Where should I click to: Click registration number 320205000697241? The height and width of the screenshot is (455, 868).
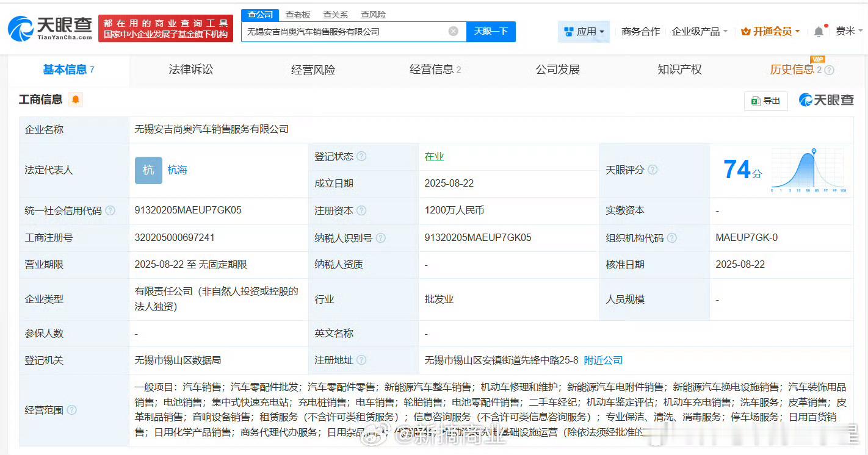(175, 238)
